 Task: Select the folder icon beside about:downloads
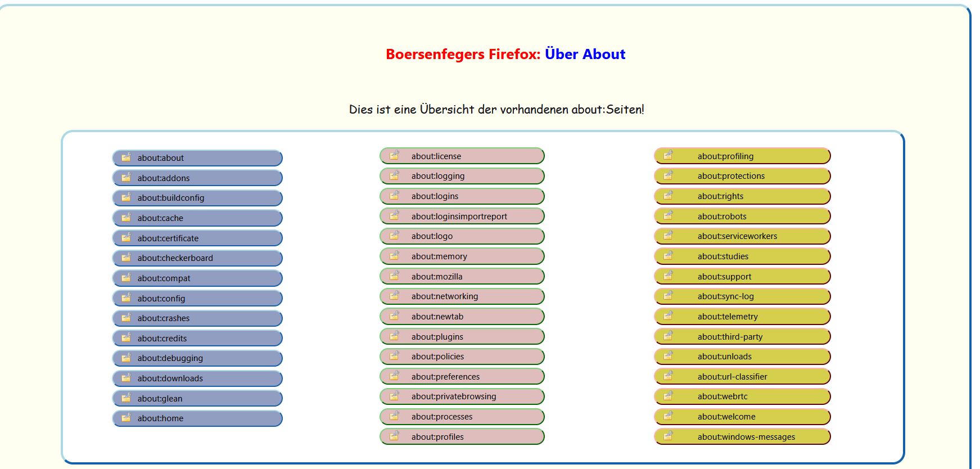pos(126,377)
